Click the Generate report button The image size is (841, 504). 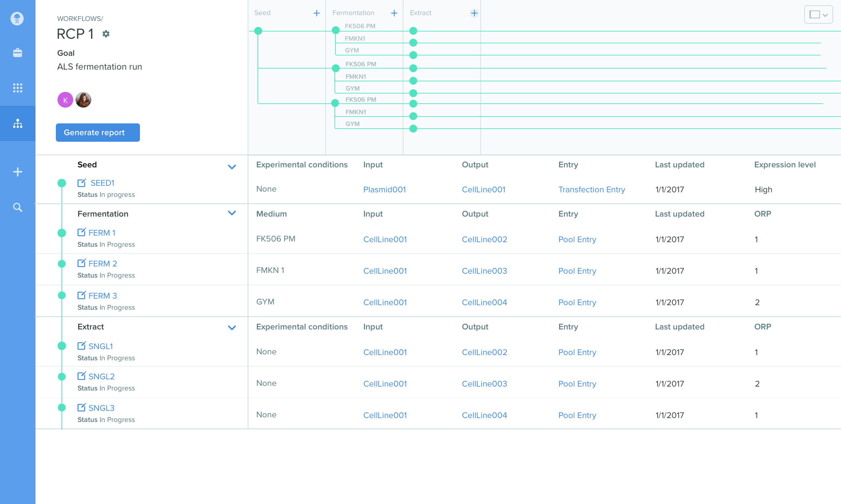98,133
